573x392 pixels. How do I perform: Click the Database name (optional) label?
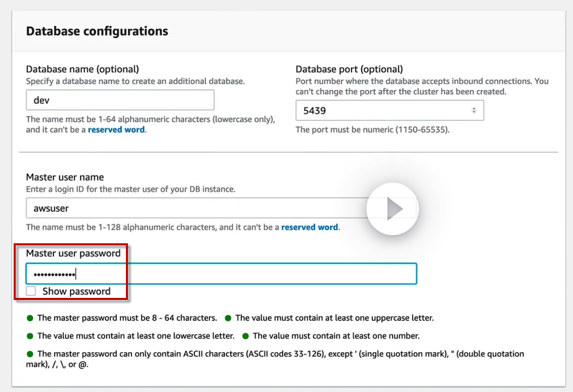82,69
